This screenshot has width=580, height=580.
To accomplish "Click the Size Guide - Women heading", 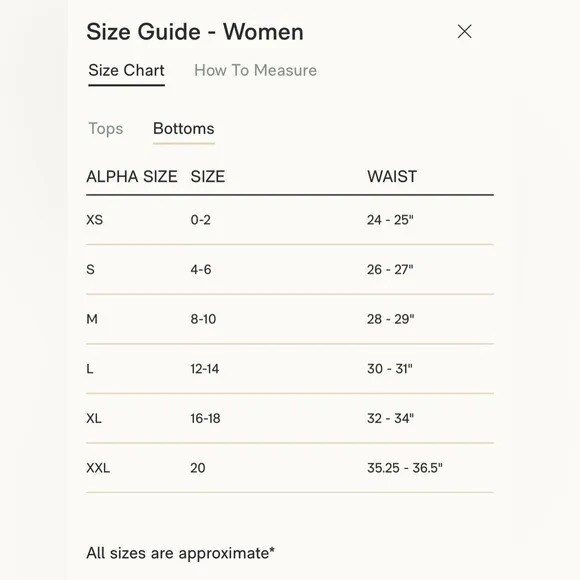I will (195, 32).
